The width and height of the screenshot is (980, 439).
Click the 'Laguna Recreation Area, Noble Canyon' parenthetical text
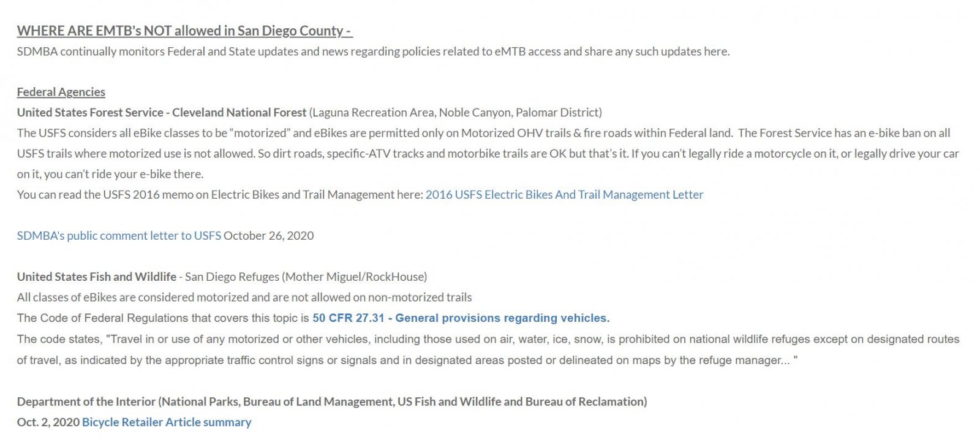pyautogui.click(x=455, y=112)
